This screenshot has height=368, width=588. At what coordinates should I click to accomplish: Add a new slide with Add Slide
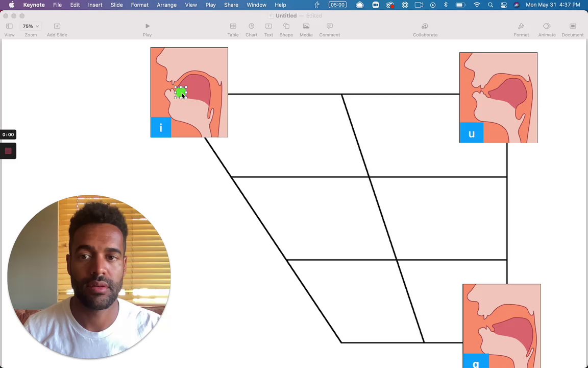click(x=57, y=26)
